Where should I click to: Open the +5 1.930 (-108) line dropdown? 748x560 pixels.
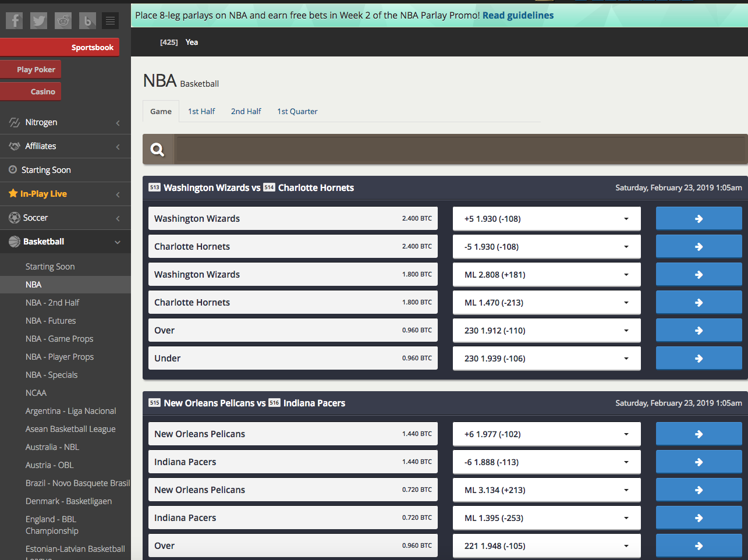547,219
